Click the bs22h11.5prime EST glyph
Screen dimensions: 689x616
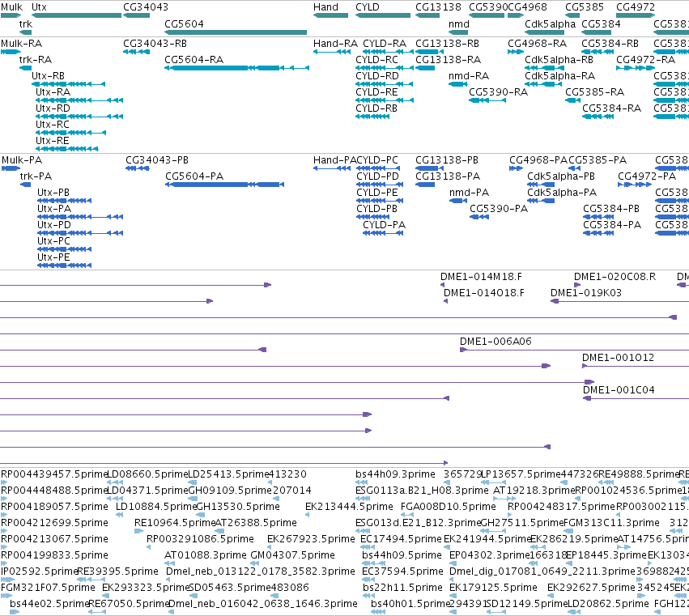(369, 596)
